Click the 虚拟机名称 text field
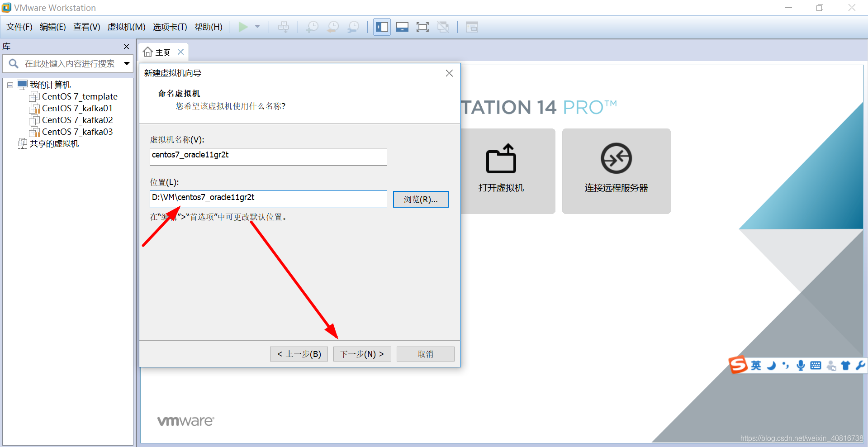This screenshot has height=447, width=868. [268, 157]
